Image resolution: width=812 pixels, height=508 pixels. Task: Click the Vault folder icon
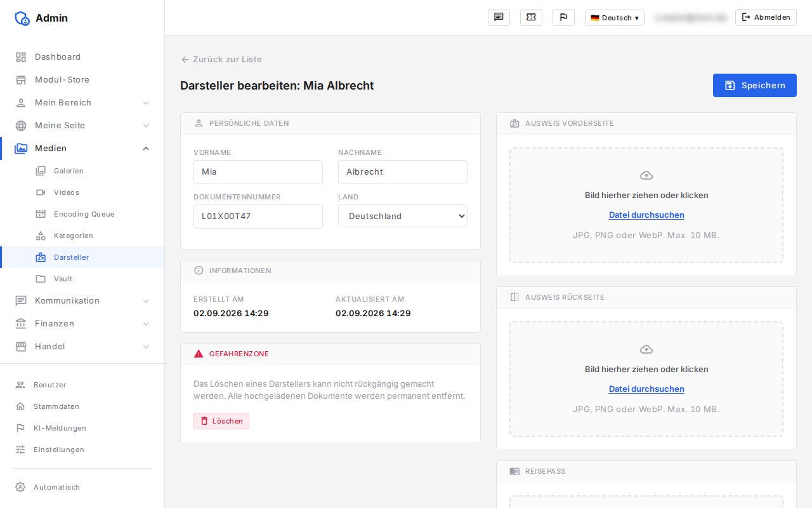pos(41,279)
